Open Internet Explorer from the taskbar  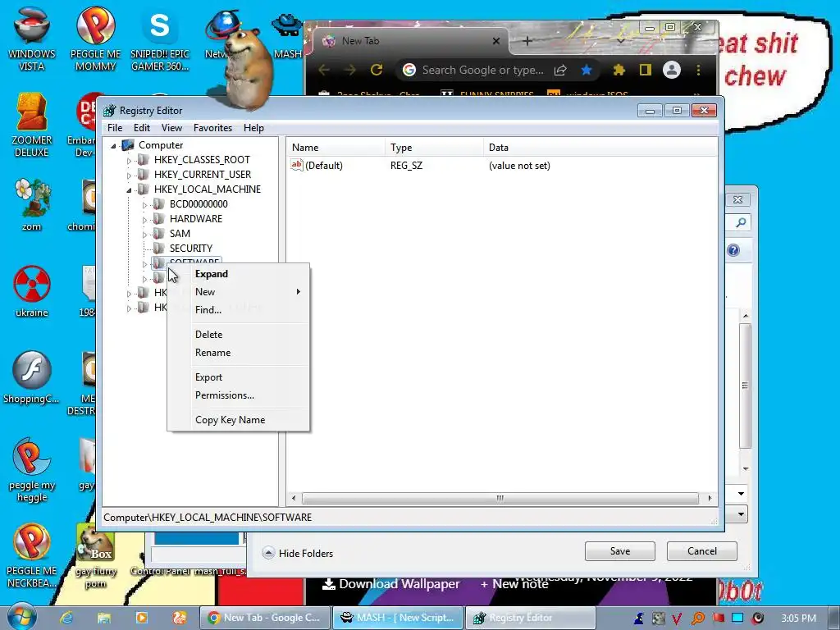66,618
